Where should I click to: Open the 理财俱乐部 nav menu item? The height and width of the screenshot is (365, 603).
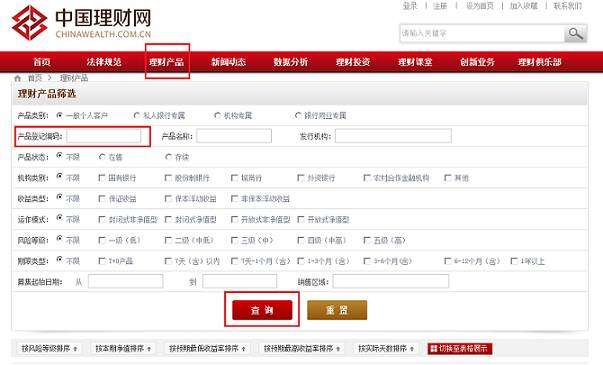540,62
